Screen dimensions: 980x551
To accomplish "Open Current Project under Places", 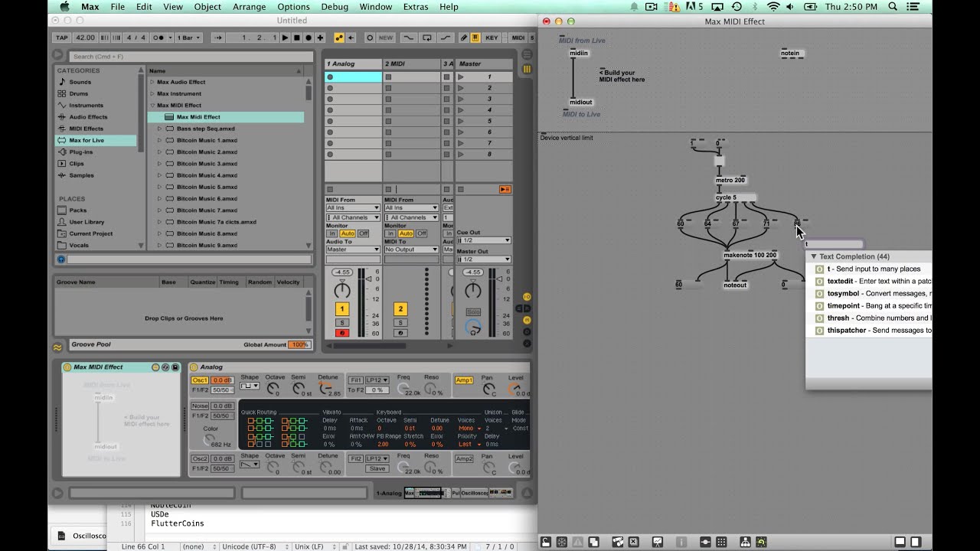I will point(90,233).
